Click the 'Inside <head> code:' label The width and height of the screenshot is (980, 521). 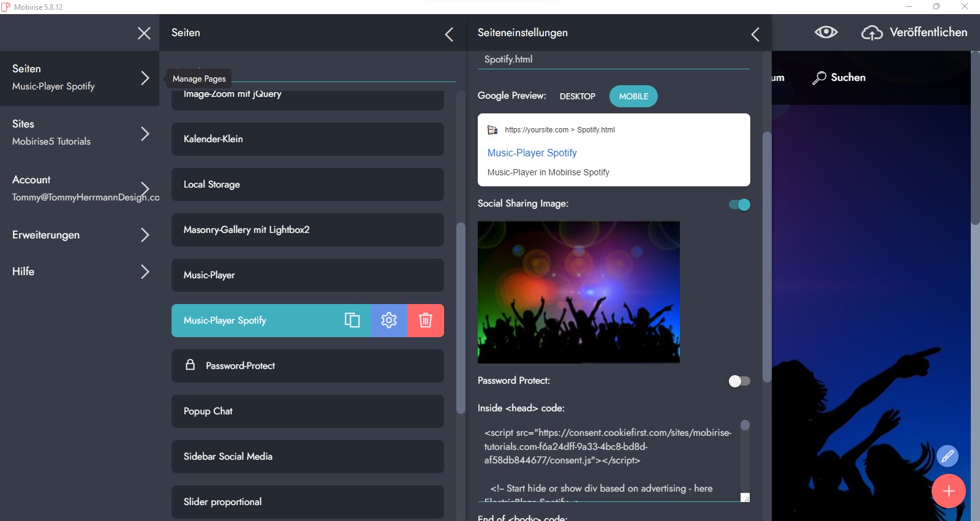pyautogui.click(x=521, y=408)
